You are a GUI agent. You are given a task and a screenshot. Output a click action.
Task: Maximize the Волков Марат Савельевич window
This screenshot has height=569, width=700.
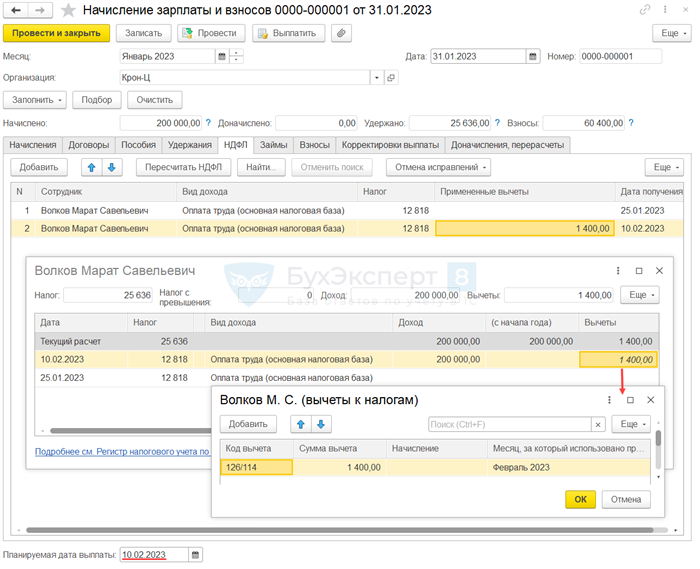[639, 271]
